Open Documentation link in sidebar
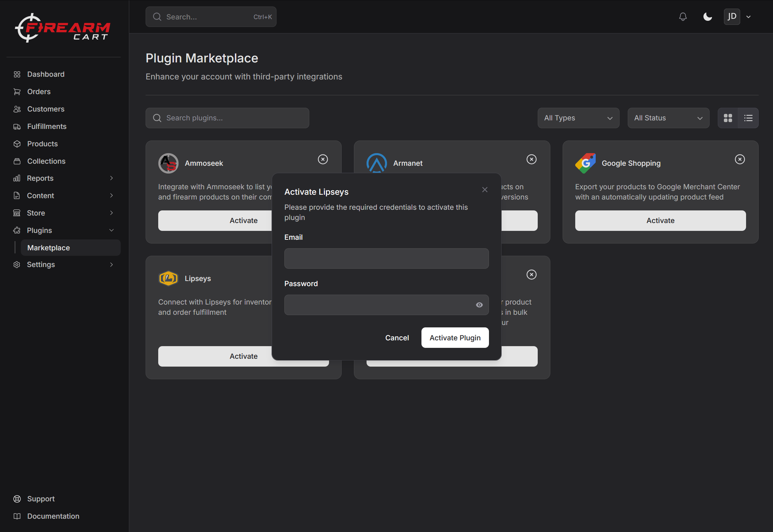773x532 pixels. pos(53,516)
